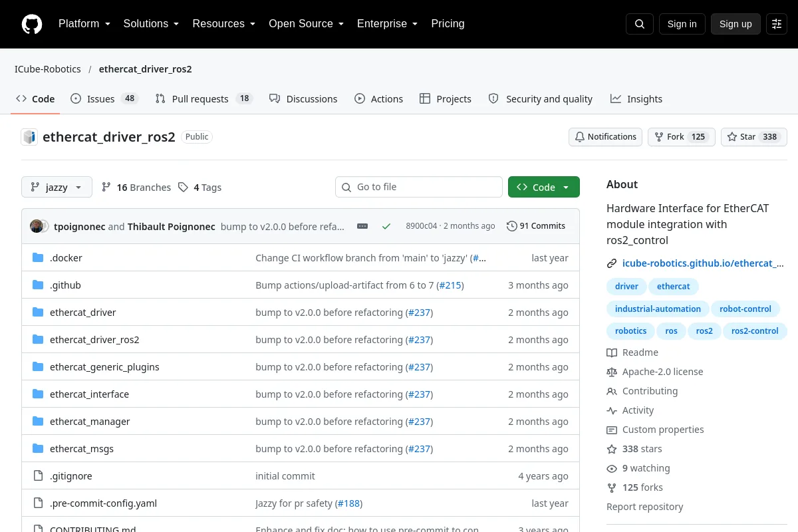Switch to the Projects tab
798x532 pixels.
446,98
